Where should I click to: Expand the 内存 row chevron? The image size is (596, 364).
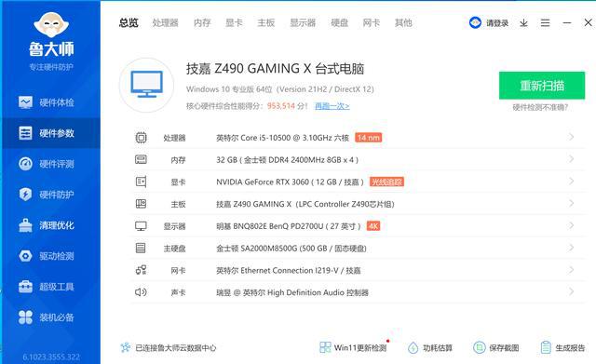pyautogui.click(x=571, y=159)
